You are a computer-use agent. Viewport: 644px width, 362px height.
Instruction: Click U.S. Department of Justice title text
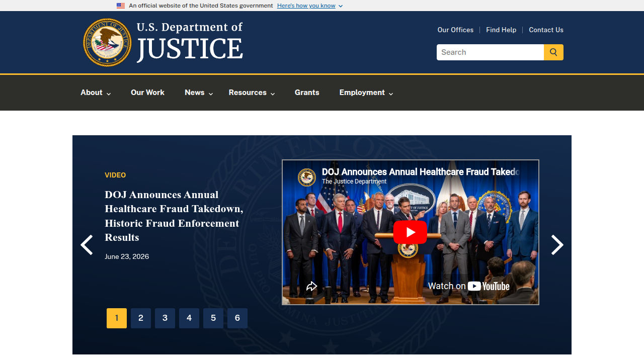[x=190, y=42]
